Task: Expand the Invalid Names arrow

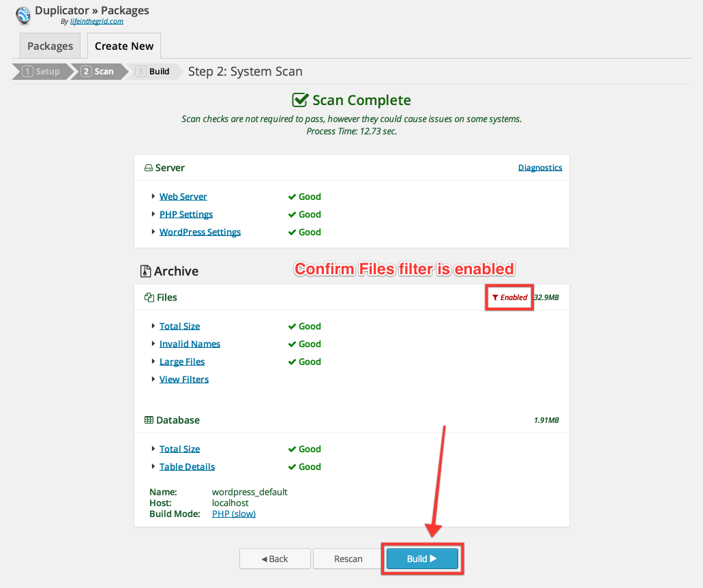Action: click(153, 344)
